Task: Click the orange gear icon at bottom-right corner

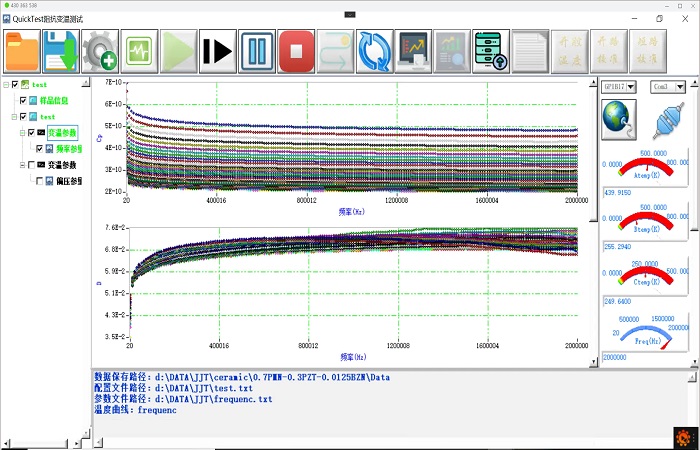Action: 683,438
